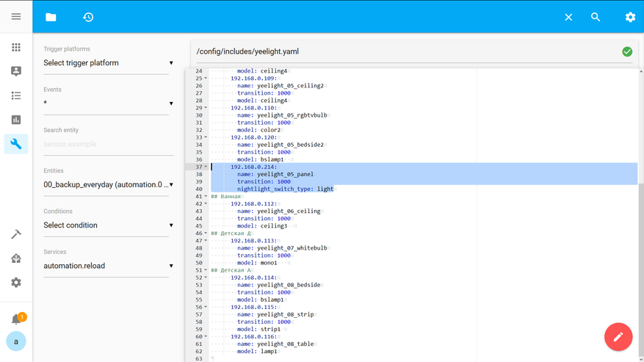Open the Entities dropdown with 00_backup_everyday
This screenshot has height=362, width=644.
coord(109,185)
